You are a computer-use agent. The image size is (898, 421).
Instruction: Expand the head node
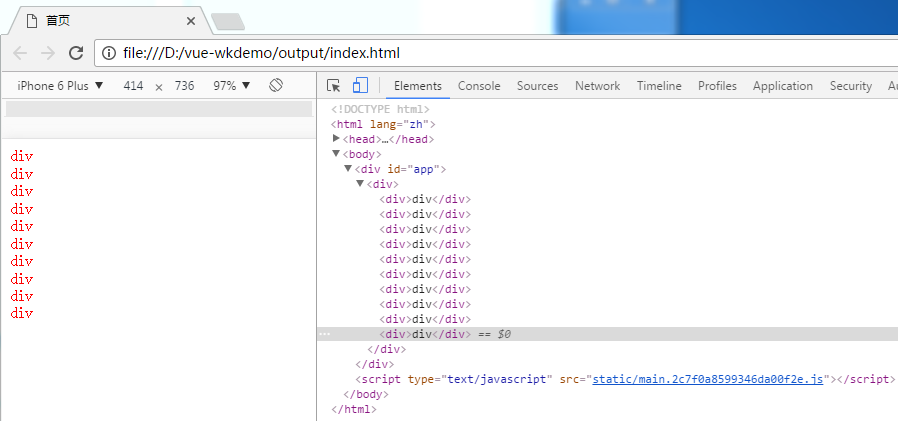tap(336, 139)
